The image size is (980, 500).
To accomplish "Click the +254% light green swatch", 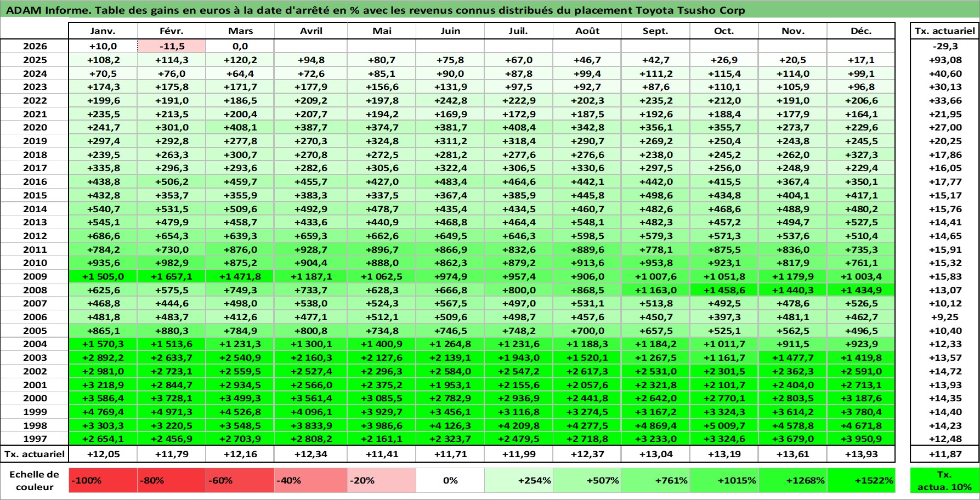I will tap(518, 480).
